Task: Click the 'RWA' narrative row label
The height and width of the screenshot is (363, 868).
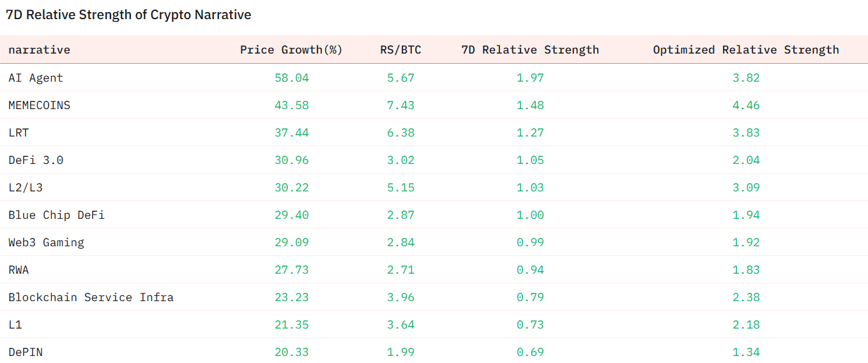Action: 19,270
